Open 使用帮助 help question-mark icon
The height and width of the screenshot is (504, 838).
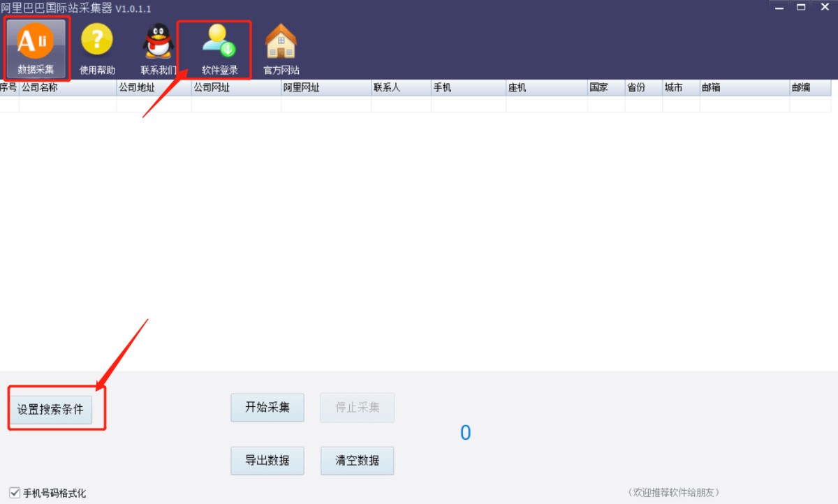[x=97, y=47]
